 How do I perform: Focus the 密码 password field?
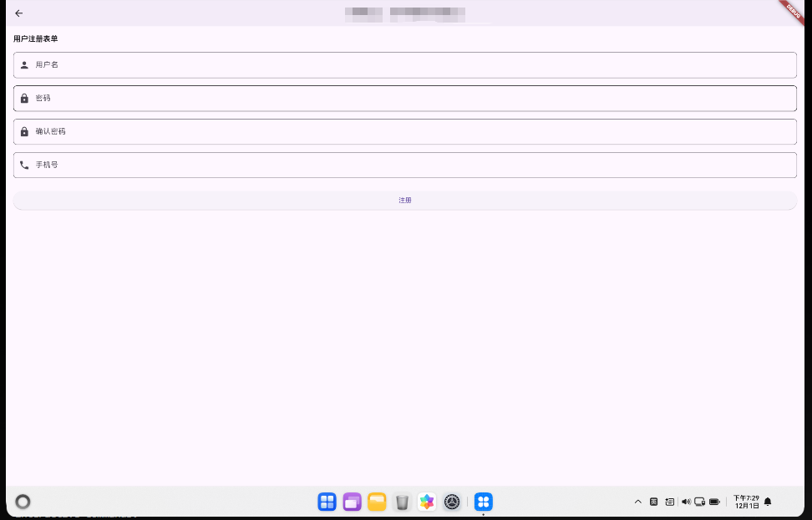[405, 99]
